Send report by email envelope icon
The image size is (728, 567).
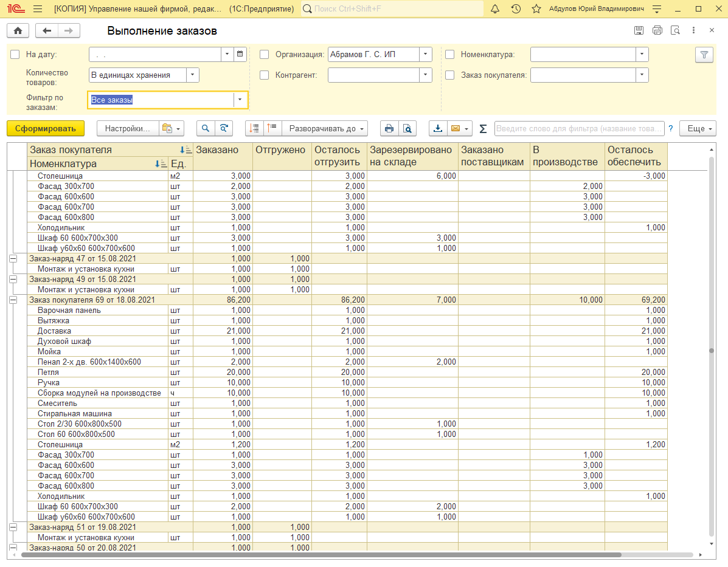pyautogui.click(x=456, y=128)
